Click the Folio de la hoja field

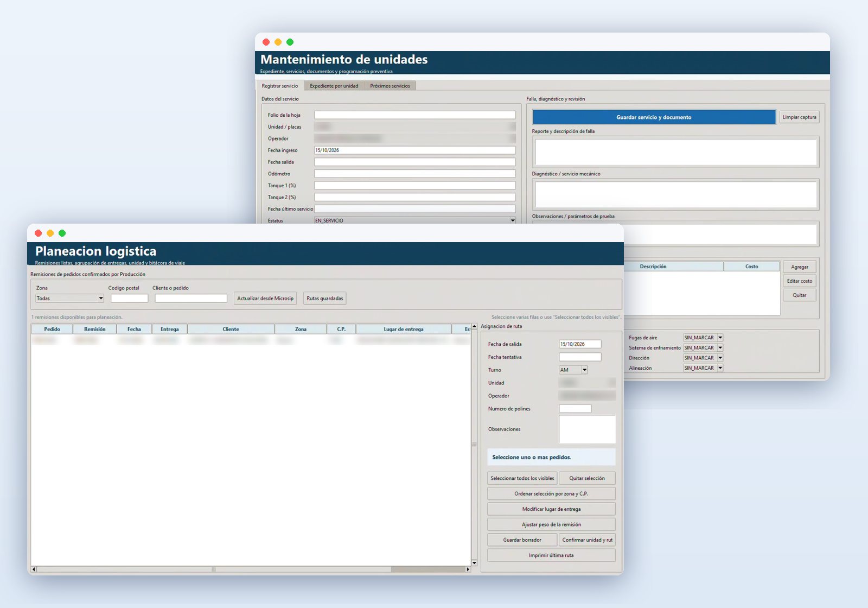(x=415, y=115)
